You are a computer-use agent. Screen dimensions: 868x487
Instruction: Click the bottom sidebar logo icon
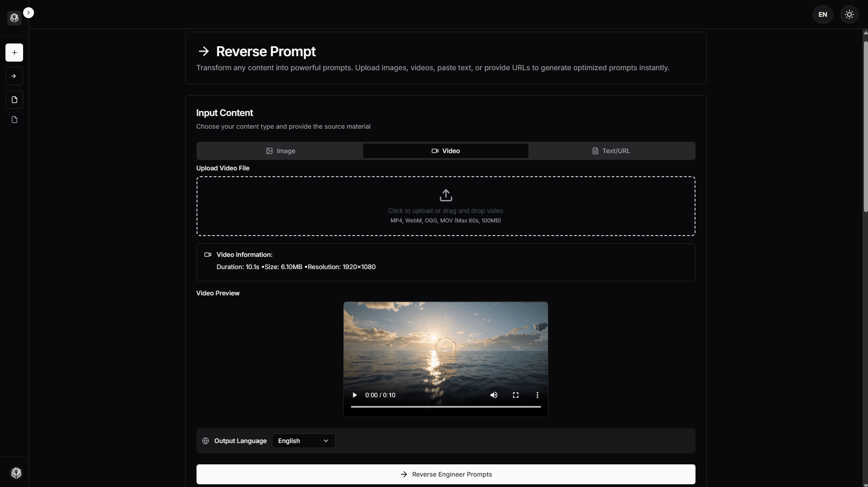pos(16,473)
